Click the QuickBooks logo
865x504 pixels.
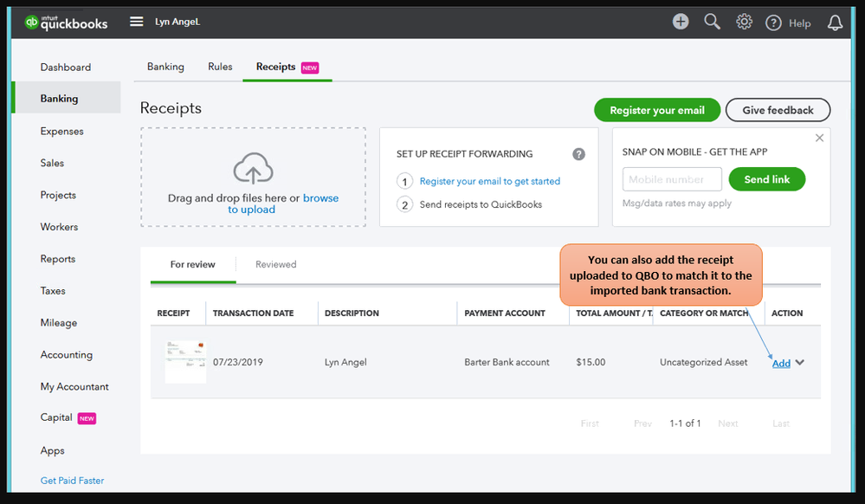tap(66, 23)
